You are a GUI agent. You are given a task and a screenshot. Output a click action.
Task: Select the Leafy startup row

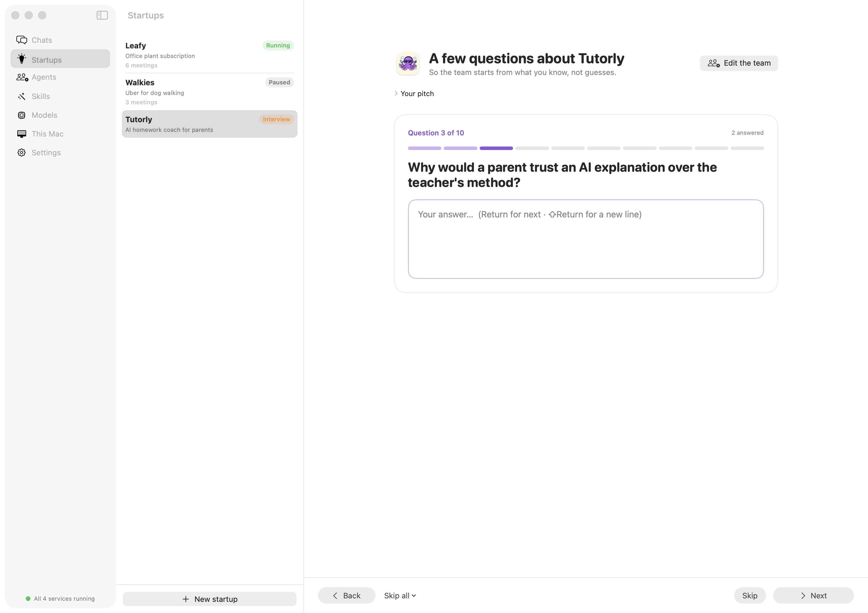pyautogui.click(x=209, y=55)
